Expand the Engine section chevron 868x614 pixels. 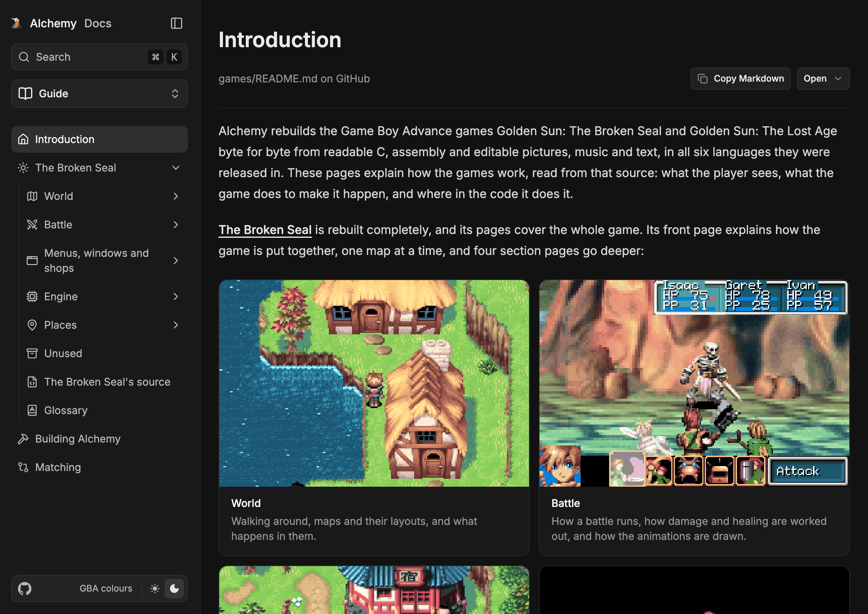pyautogui.click(x=176, y=297)
